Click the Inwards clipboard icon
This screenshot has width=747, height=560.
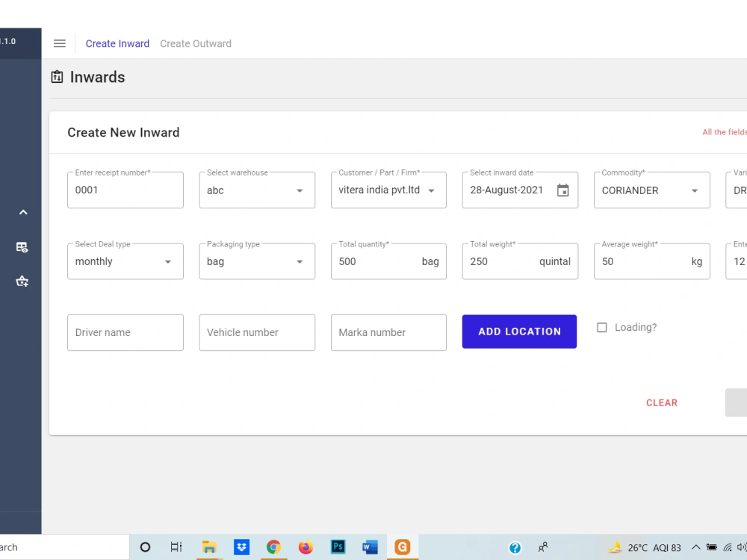(58, 77)
